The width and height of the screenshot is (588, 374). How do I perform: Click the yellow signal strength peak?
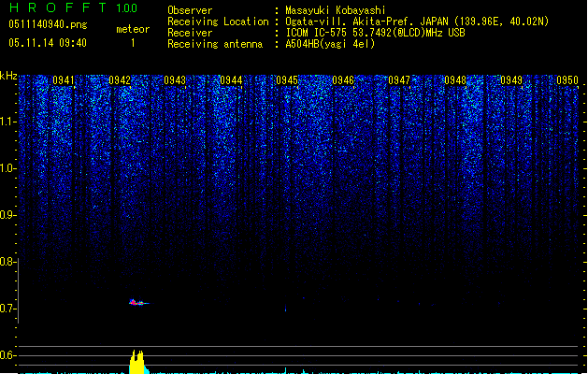click(137, 362)
